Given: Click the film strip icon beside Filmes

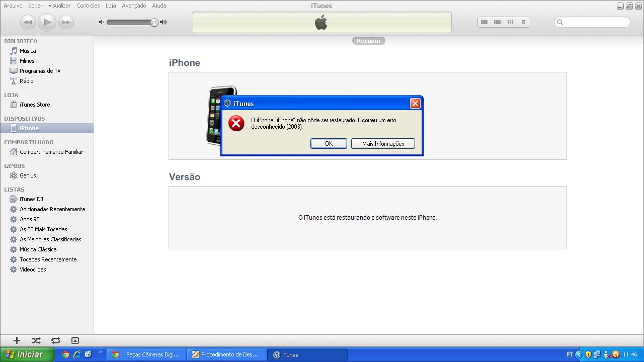Looking at the screenshot, I should 14,61.
